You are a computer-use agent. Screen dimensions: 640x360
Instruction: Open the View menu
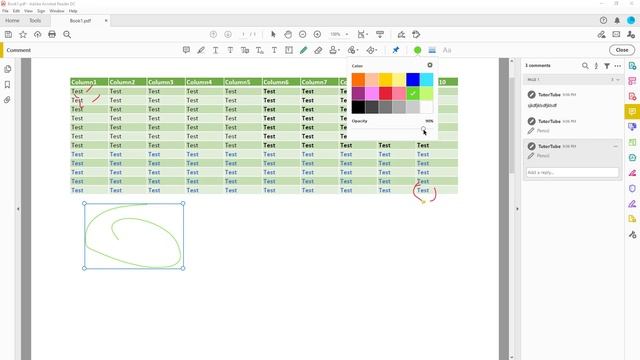pos(28,11)
